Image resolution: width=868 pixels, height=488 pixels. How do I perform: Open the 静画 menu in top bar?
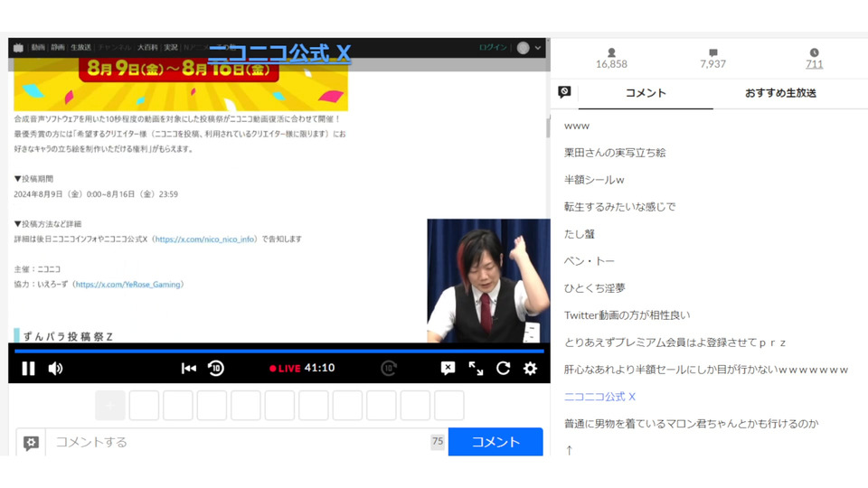[58, 48]
